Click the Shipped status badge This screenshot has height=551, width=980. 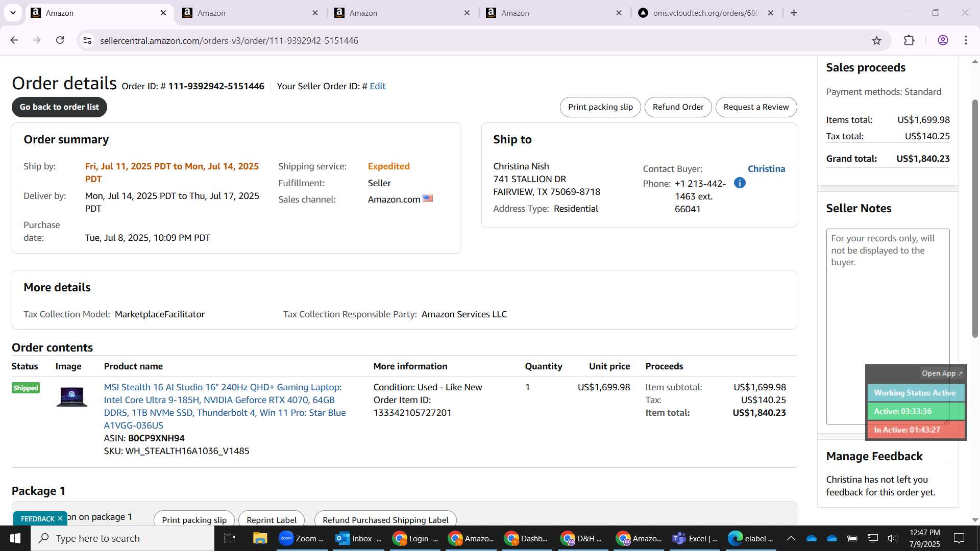(x=26, y=388)
